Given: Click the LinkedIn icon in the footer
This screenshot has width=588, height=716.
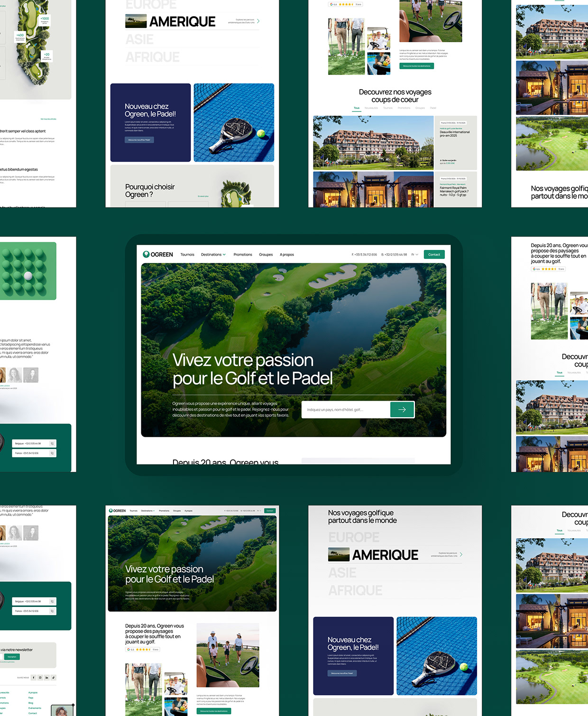Looking at the screenshot, I should 46,678.
